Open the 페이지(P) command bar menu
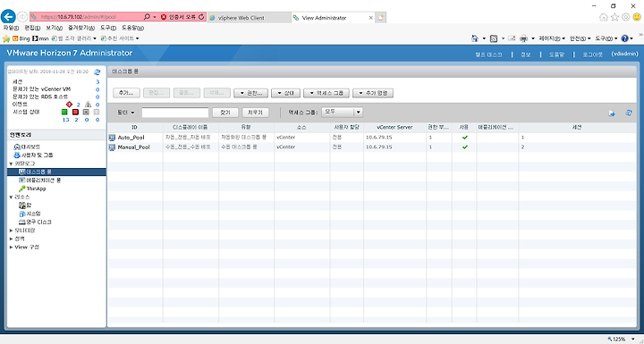Screen dimensions: 644x344 point(552,38)
